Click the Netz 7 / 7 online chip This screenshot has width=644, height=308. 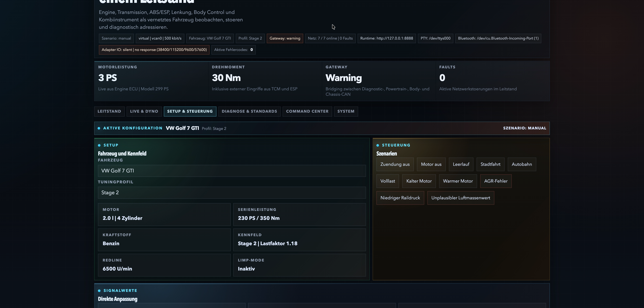click(x=330, y=38)
